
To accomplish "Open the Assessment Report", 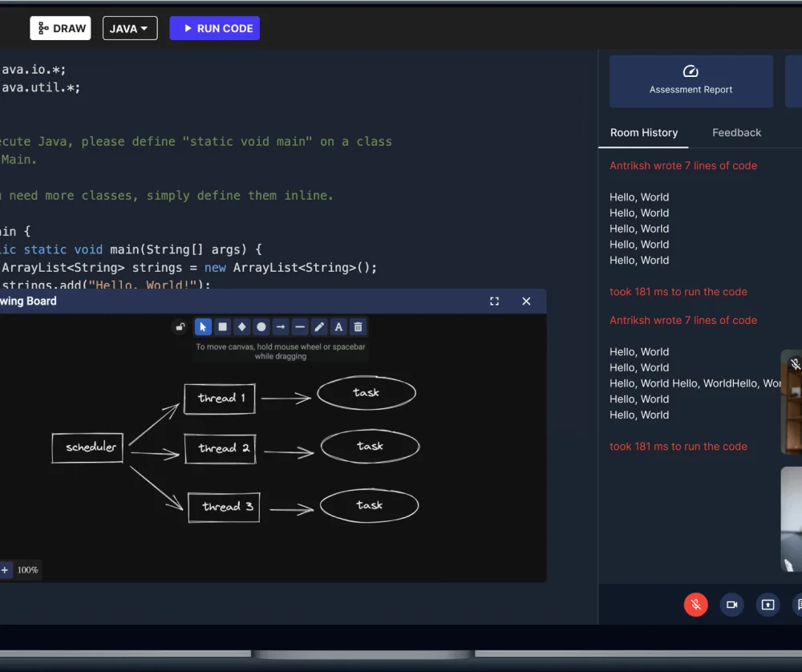I will pos(691,80).
